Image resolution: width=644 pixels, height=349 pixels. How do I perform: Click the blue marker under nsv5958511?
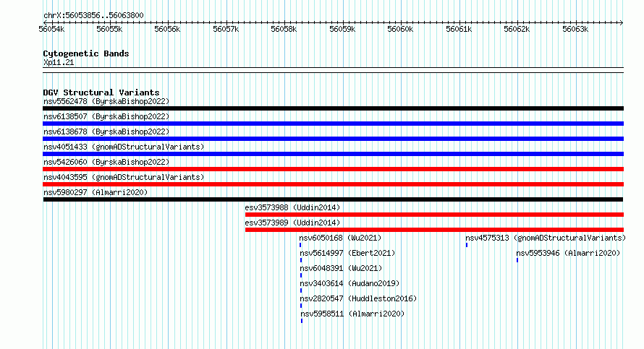pyautogui.click(x=302, y=321)
